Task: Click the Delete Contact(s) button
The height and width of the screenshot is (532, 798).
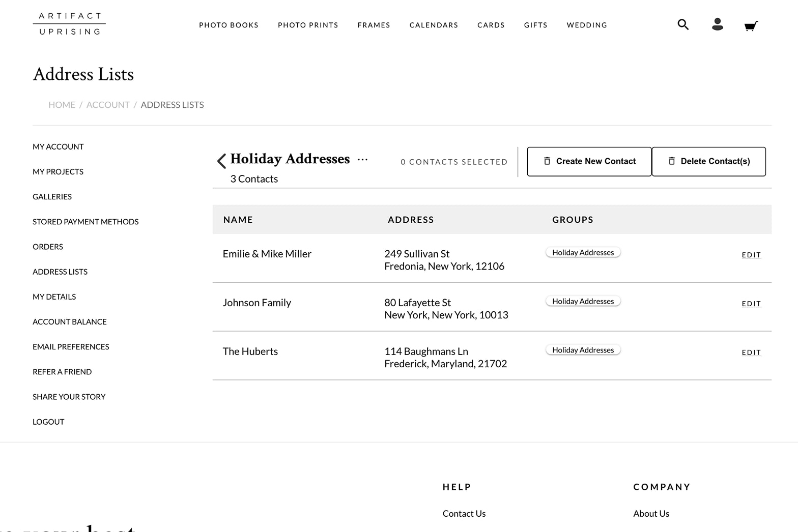Action: tap(708, 161)
